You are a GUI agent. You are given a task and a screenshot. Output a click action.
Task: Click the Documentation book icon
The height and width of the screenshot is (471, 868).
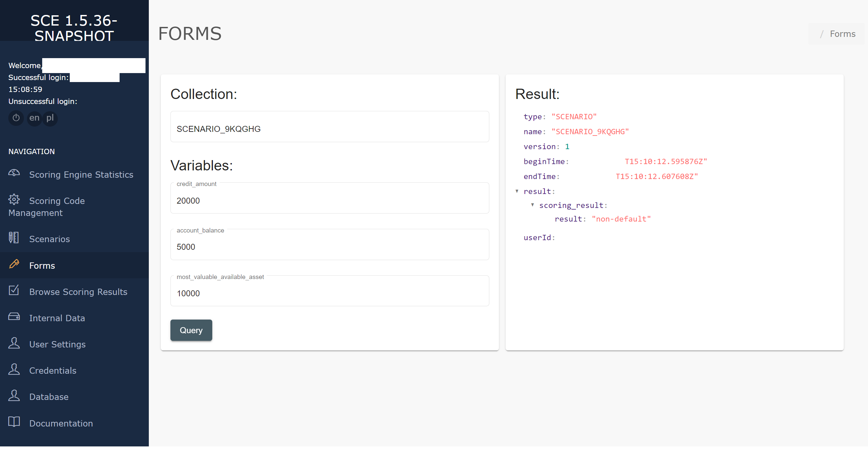click(14, 422)
